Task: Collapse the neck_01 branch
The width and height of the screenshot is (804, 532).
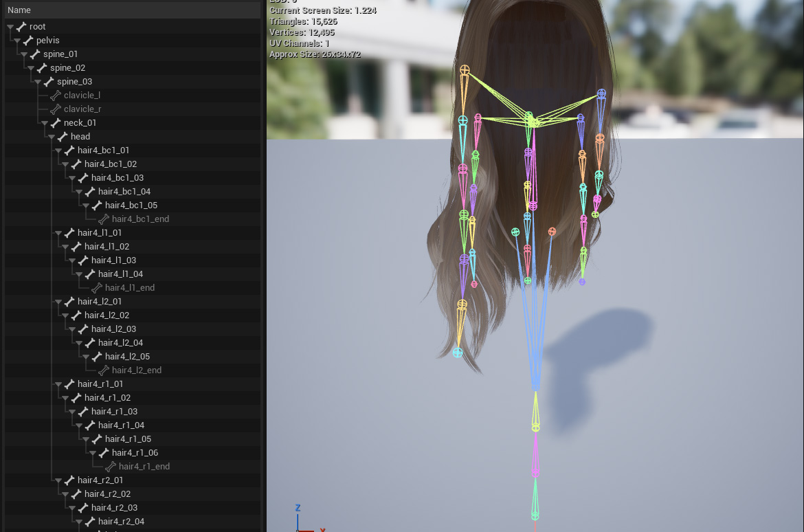Action: 45,123
